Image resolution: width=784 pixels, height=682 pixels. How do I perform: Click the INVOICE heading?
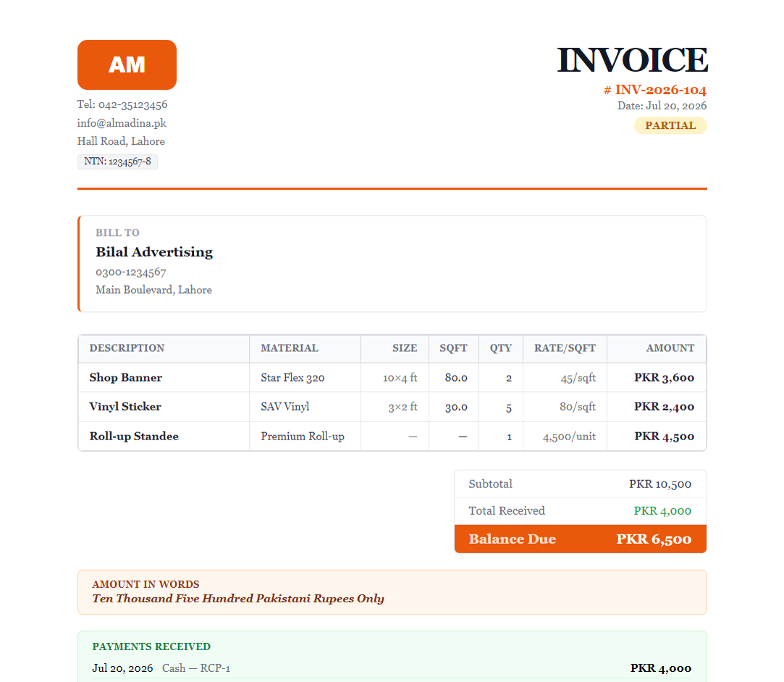tap(632, 60)
